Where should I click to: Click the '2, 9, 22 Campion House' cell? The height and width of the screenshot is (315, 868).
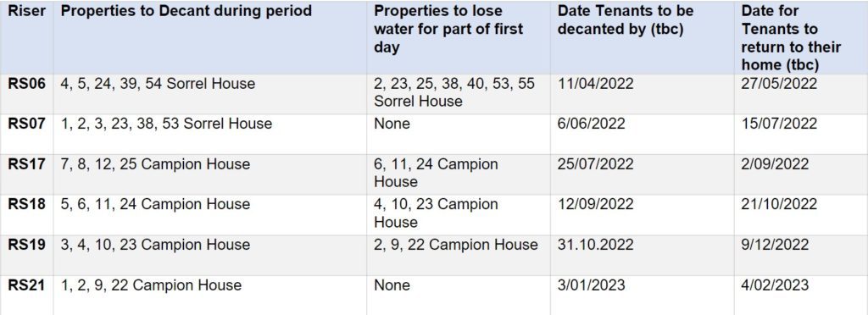click(455, 244)
